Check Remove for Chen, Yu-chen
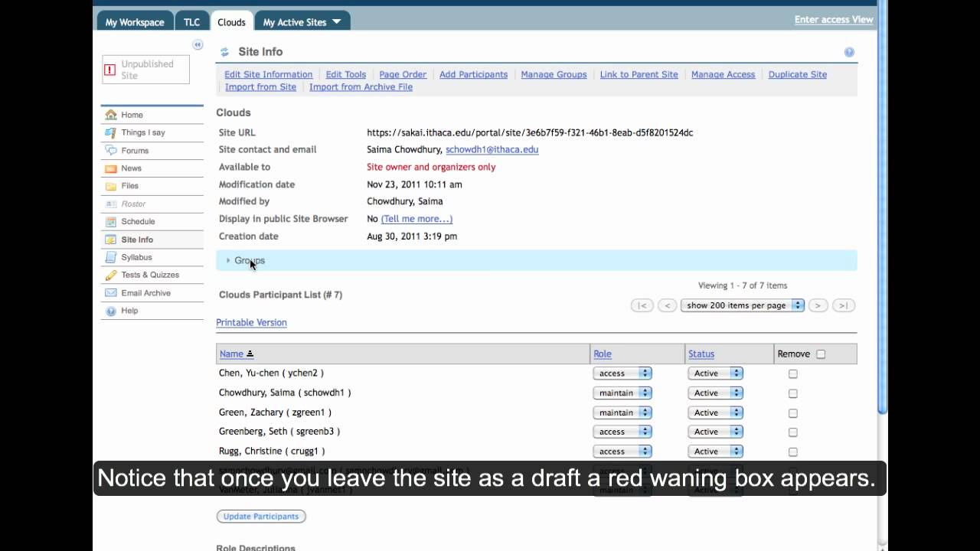 [x=793, y=374]
